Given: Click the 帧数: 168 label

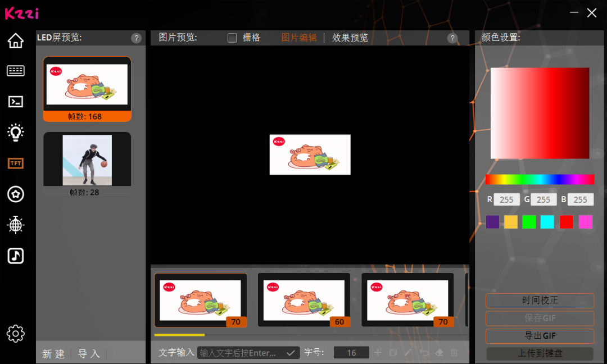Looking at the screenshot, I should pos(85,116).
